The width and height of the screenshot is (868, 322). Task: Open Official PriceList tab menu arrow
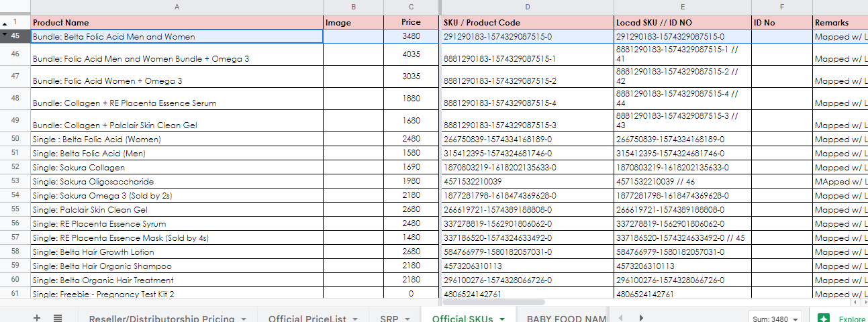click(354, 319)
